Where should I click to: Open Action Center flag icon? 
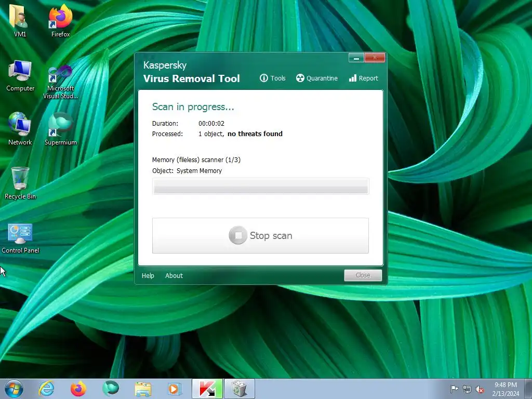click(454, 389)
